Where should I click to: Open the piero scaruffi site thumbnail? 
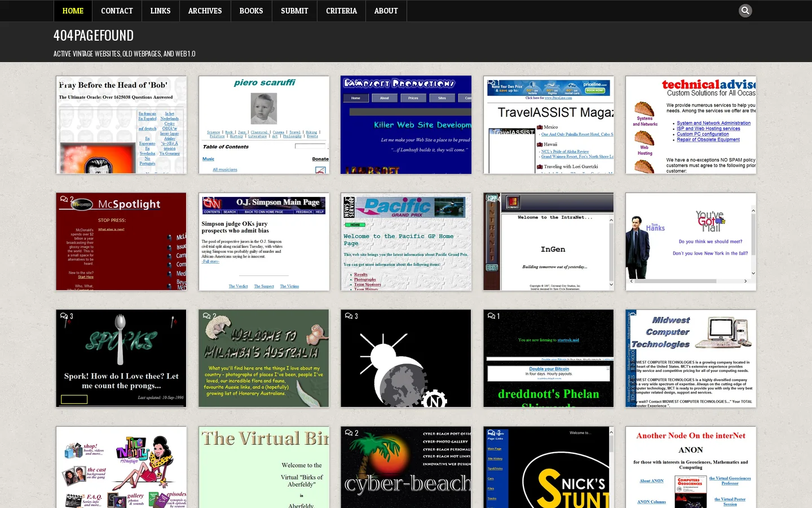click(x=264, y=125)
